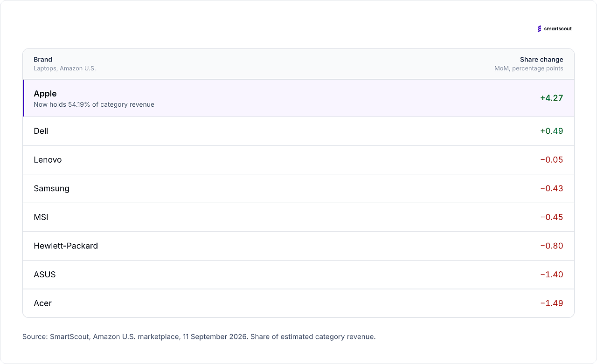The image size is (597, 364).
Task: Click Apple's +4.27 share change value
Action: point(552,98)
